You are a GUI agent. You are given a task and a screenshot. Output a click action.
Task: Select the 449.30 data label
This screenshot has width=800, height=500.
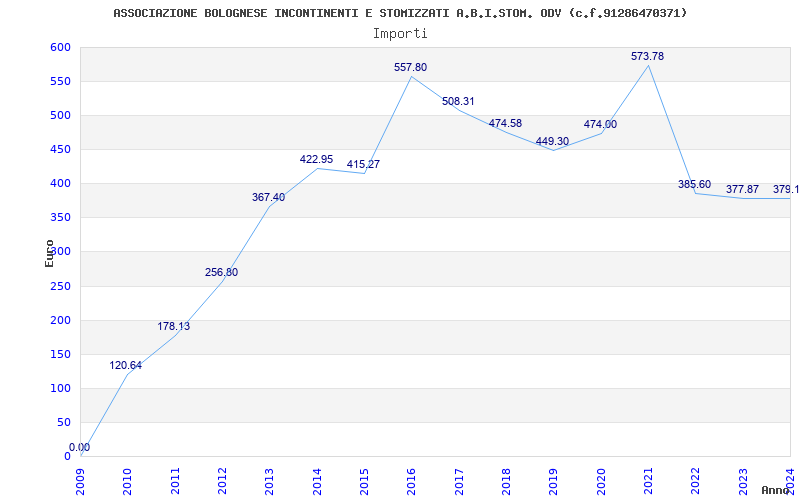[x=552, y=141]
